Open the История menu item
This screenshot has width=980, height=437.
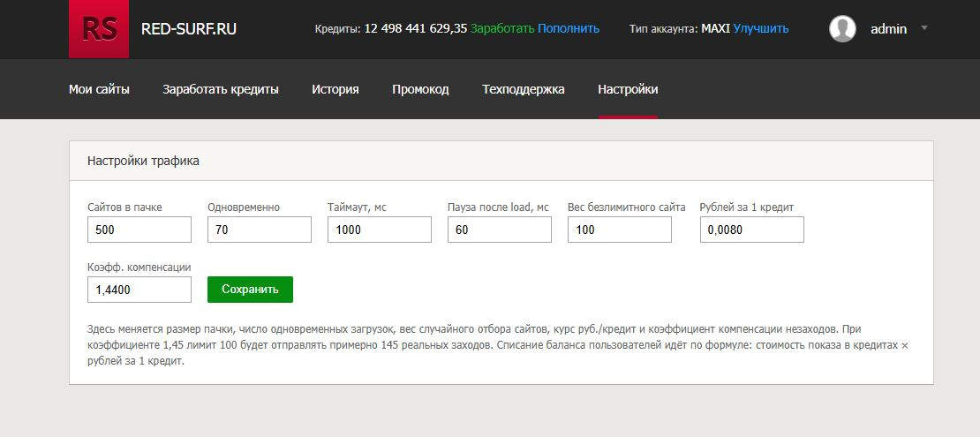[335, 89]
